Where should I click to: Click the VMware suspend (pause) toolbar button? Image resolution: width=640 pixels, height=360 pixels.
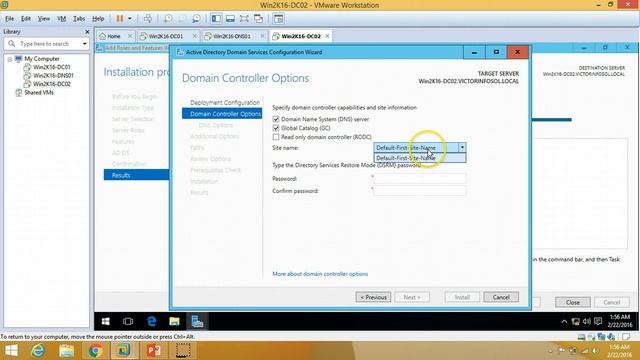(x=120, y=18)
